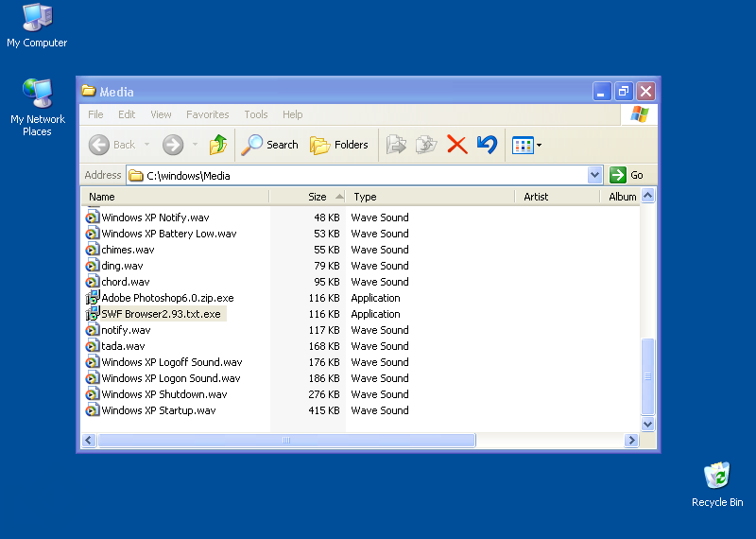This screenshot has width=756, height=539.
Task: Click the horizontal scrollbar left arrow
Action: click(88, 440)
